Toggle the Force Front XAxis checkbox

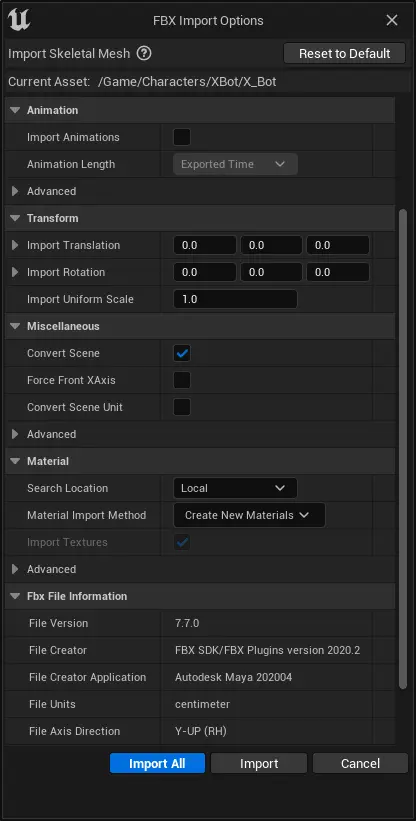click(182, 380)
